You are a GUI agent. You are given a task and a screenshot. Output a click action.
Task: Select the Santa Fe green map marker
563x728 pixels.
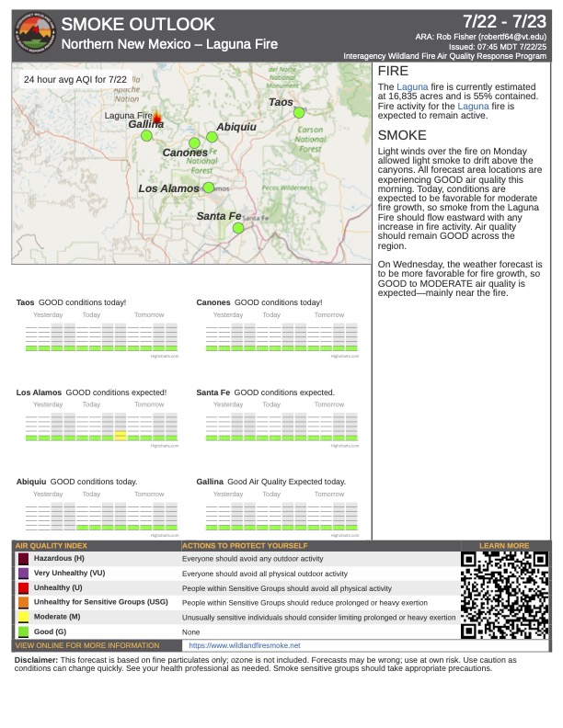[237, 228]
